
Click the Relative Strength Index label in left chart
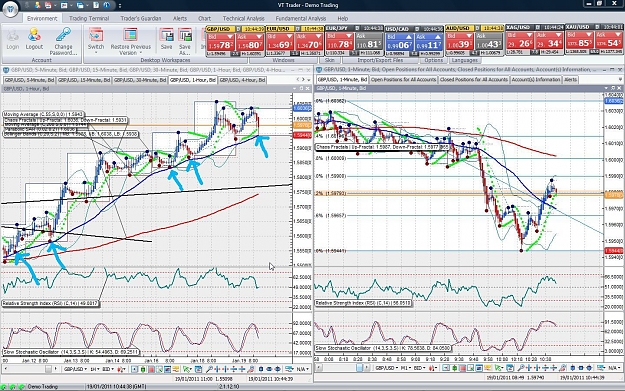[x=51, y=303]
